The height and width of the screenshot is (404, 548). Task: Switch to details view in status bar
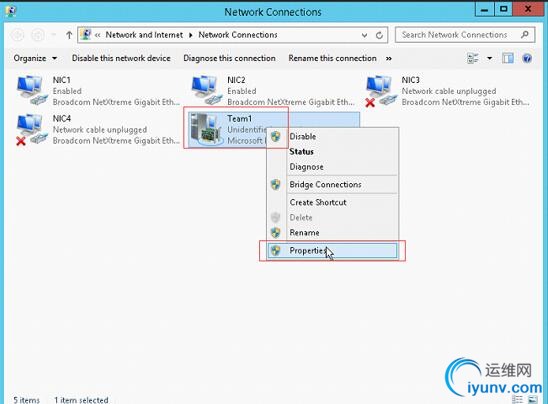click(x=517, y=399)
